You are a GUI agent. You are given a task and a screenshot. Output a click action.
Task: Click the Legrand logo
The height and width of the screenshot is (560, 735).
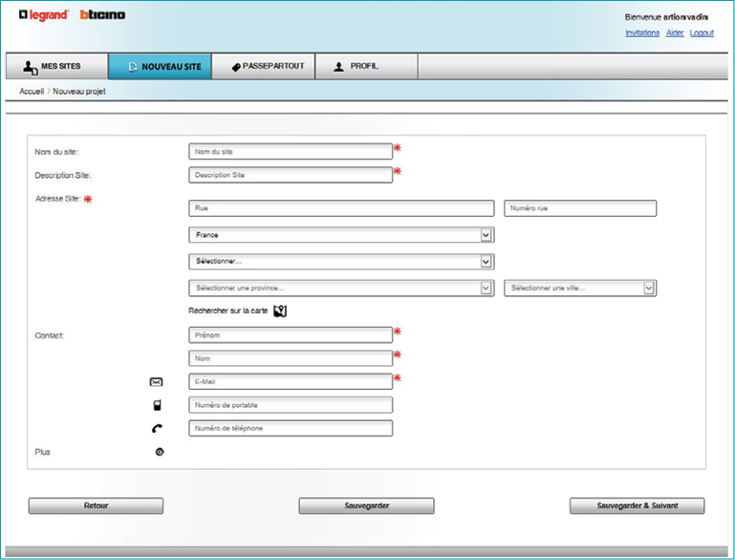pos(44,15)
